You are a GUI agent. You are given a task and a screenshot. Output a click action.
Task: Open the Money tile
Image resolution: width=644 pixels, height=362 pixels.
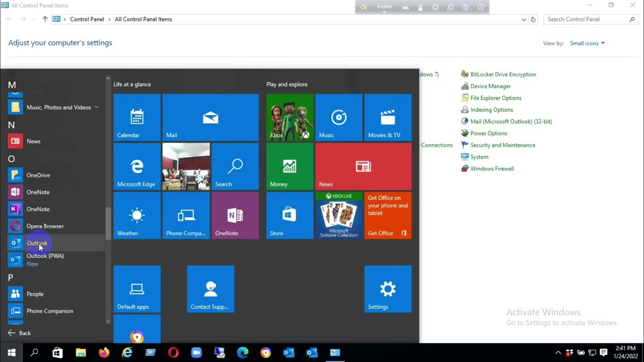click(x=289, y=166)
